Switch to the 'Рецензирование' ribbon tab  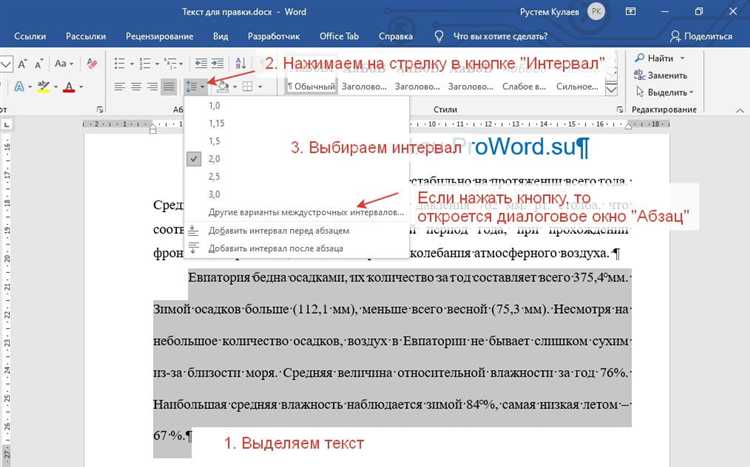(x=160, y=36)
